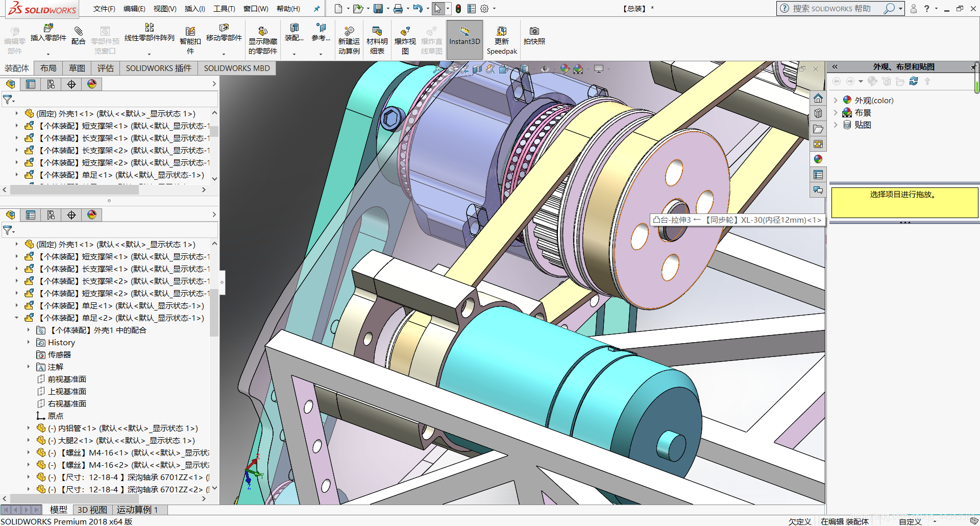Expand the History folder in the tree

(x=29, y=343)
